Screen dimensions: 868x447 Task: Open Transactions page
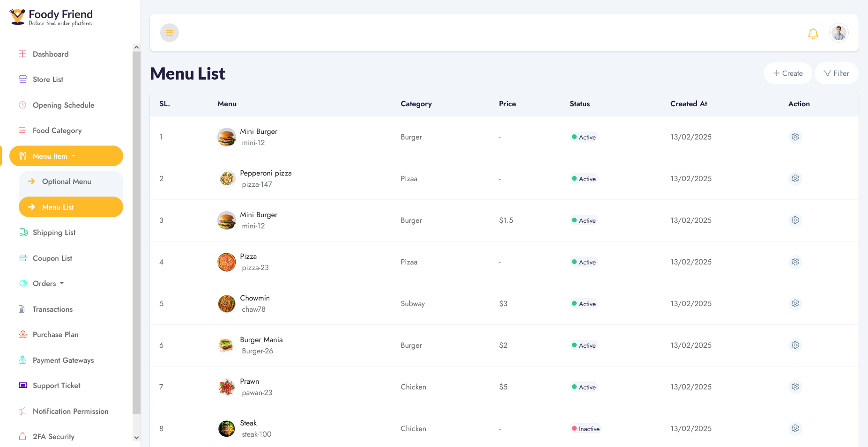66,309
